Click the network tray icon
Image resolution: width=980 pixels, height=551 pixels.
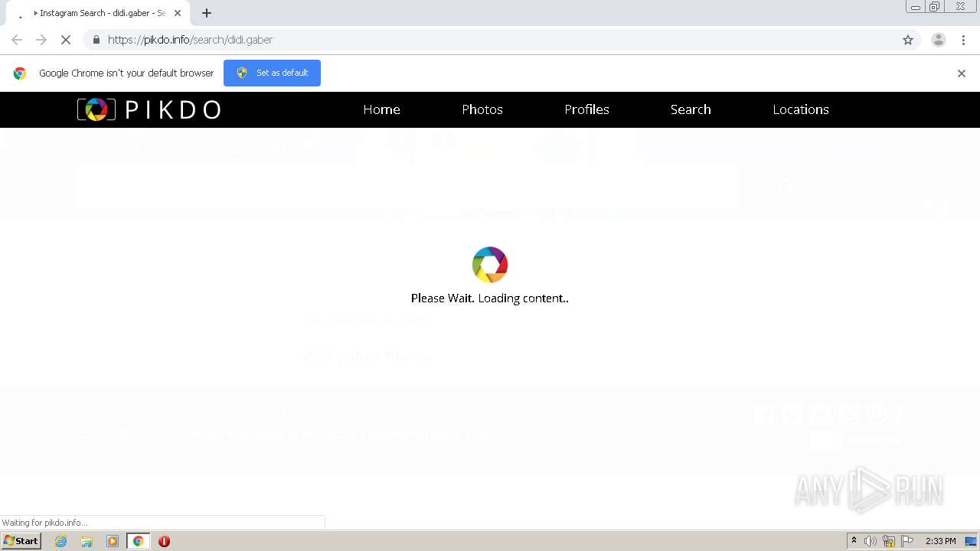tap(889, 541)
